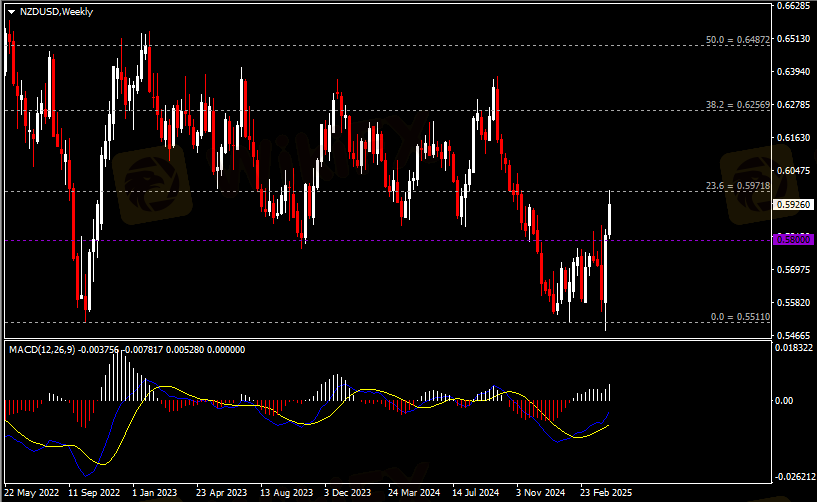This screenshot has width=817, height=502.
Task: Click the 0.61630 price axis value
Action: (x=794, y=138)
